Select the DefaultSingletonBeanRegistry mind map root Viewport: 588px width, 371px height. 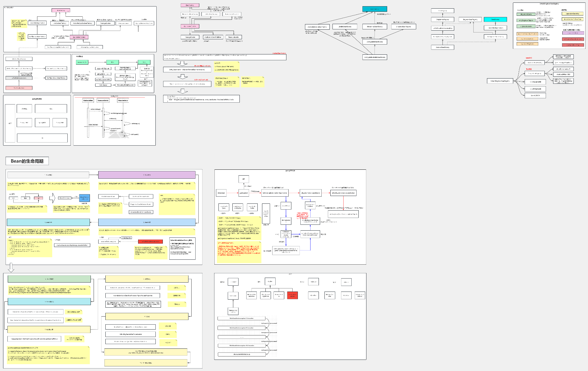tap(500, 81)
